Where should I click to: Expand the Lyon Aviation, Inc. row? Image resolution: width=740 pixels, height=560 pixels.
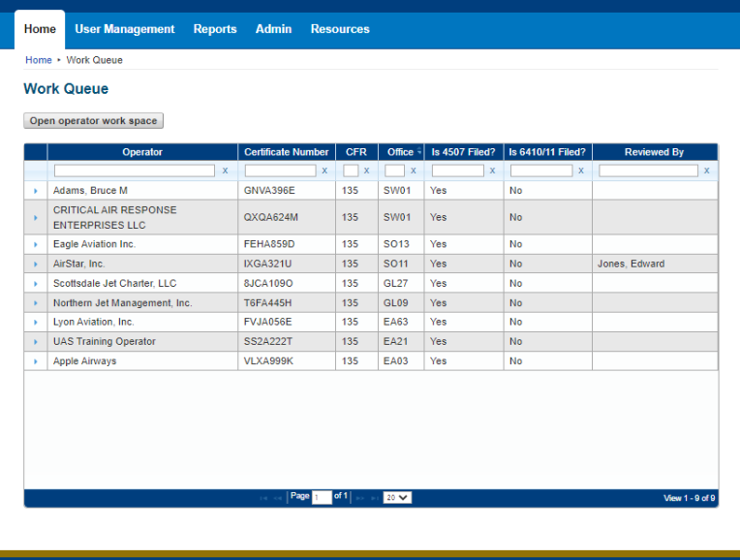tap(36, 322)
